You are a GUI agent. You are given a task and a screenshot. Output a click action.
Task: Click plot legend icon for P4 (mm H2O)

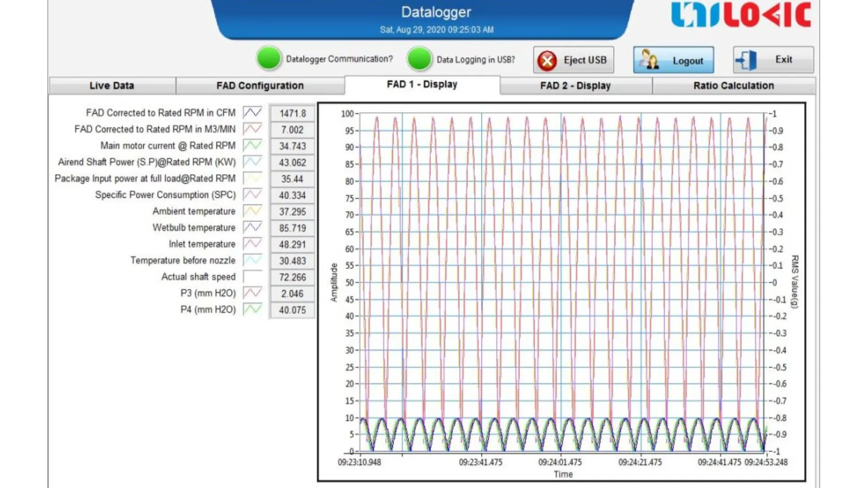253,310
